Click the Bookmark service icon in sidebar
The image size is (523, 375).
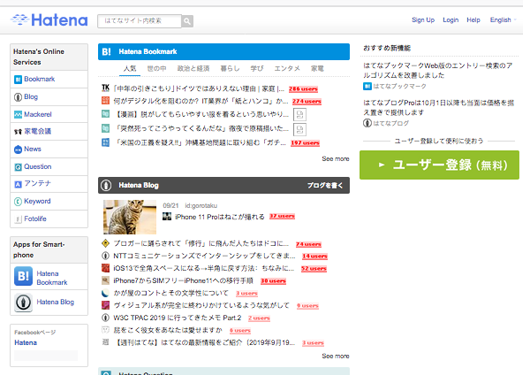pyautogui.click(x=18, y=79)
